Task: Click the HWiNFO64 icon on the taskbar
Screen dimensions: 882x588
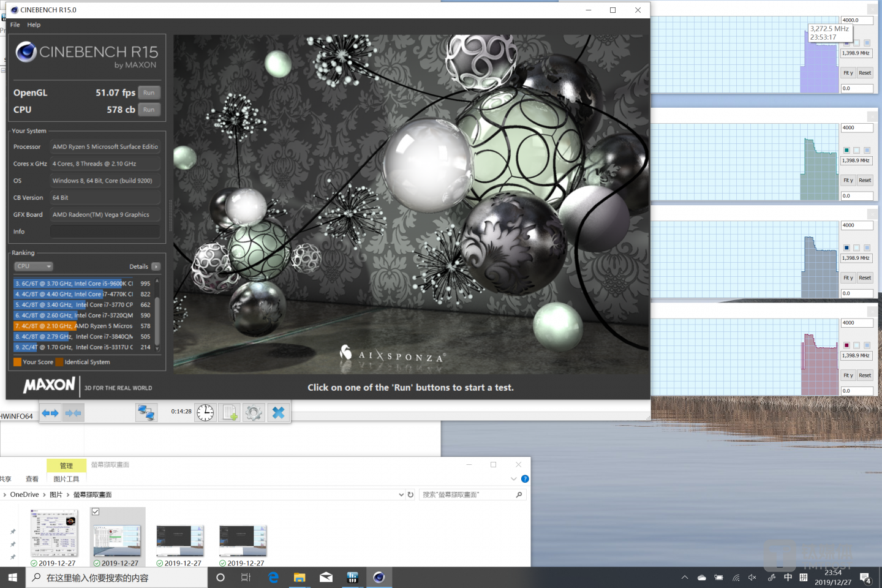Action: pyautogui.click(x=353, y=576)
